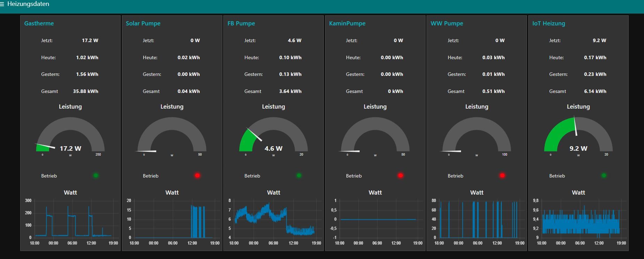Click the IoT Heizung Watt line chart
The height and width of the screenshot is (259, 644).
580,222
